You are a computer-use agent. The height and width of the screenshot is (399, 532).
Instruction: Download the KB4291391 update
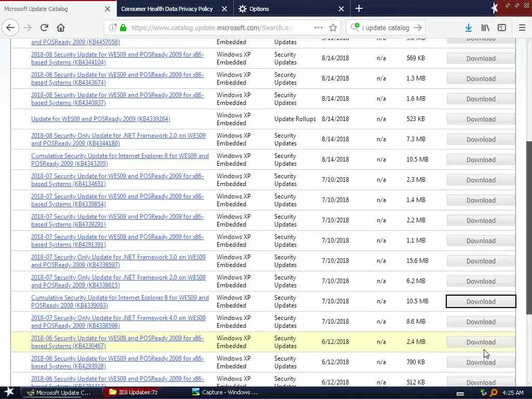pos(481,241)
